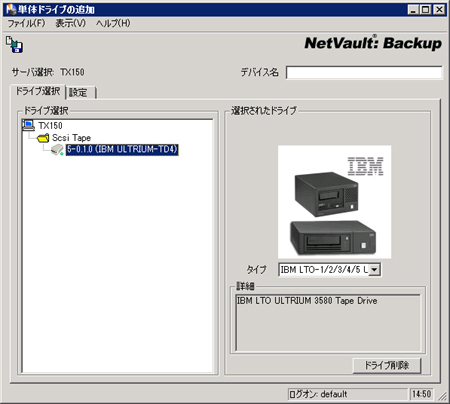
Task: Open the ファイル(F) menu
Action: coord(26,23)
